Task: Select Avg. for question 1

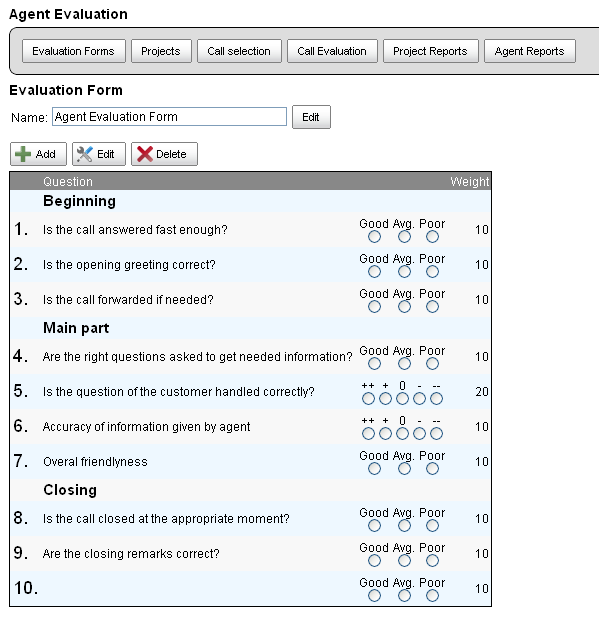Action: coord(404,237)
